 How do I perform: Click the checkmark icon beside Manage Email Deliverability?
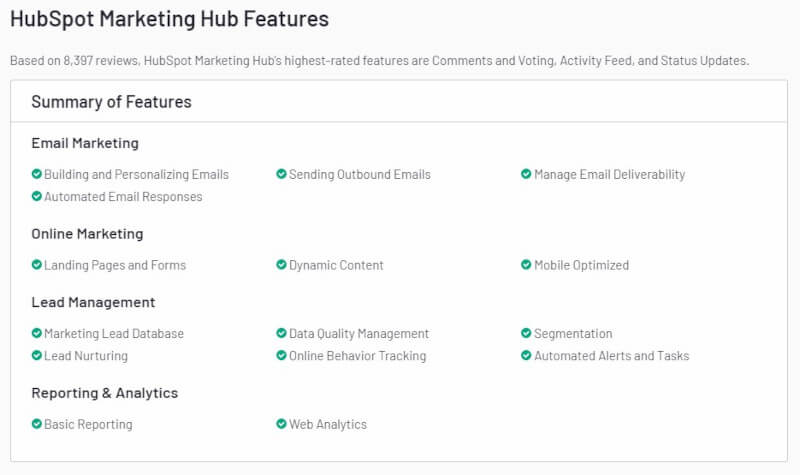click(x=526, y=174)
